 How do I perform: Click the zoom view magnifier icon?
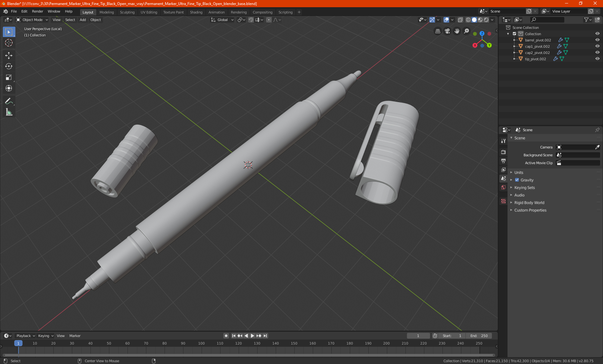(x=467, y=31)
